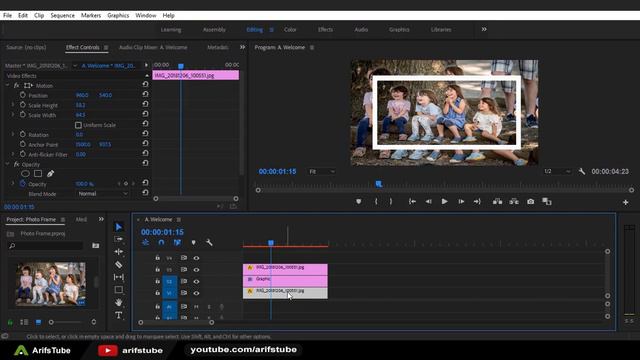Viewport: 640px width, 360px height.
Task: Select the Rectangle shape tool
Action: click(119, 290)
